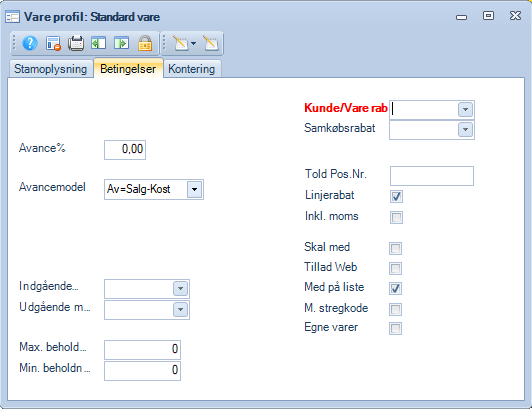Image resolution: width=532 pixels, height=411 pixels.
Task: Click the delete record form icon
Action: (53, 43)
